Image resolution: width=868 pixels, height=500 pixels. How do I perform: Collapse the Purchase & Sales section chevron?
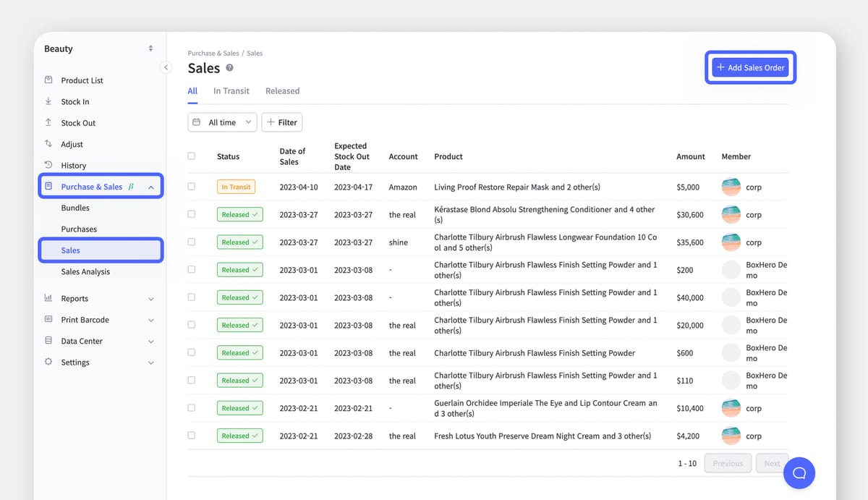pyautogui.click(x=150, y=186)
